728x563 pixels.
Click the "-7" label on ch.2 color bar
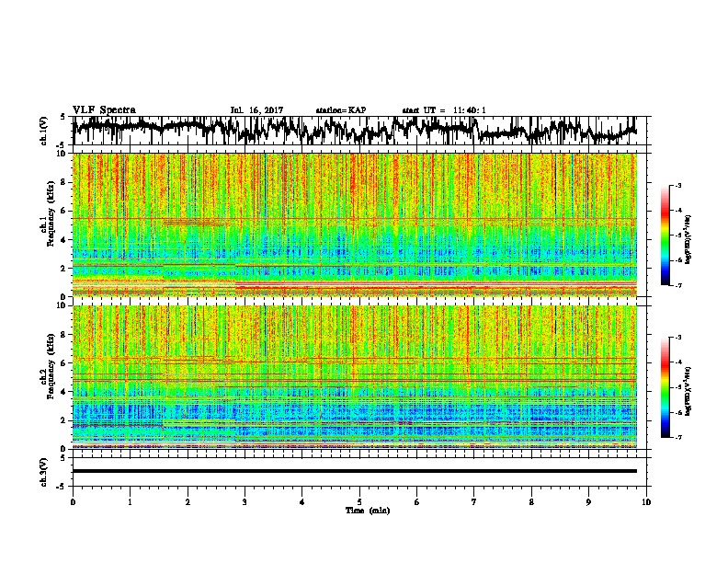pyautogui.click(x=678, y=437)
